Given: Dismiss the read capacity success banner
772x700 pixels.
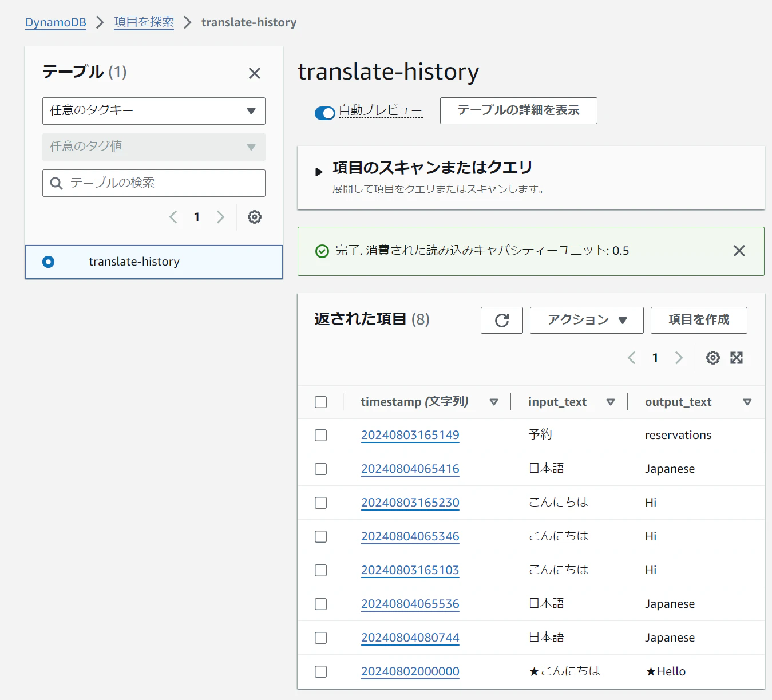Looking at the screenshot, I should tap(739, 251).
